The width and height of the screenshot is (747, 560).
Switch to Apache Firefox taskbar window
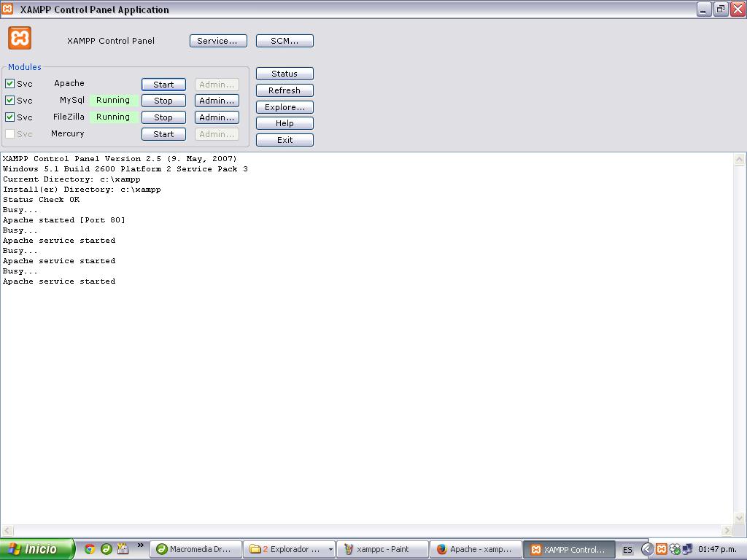476,549
